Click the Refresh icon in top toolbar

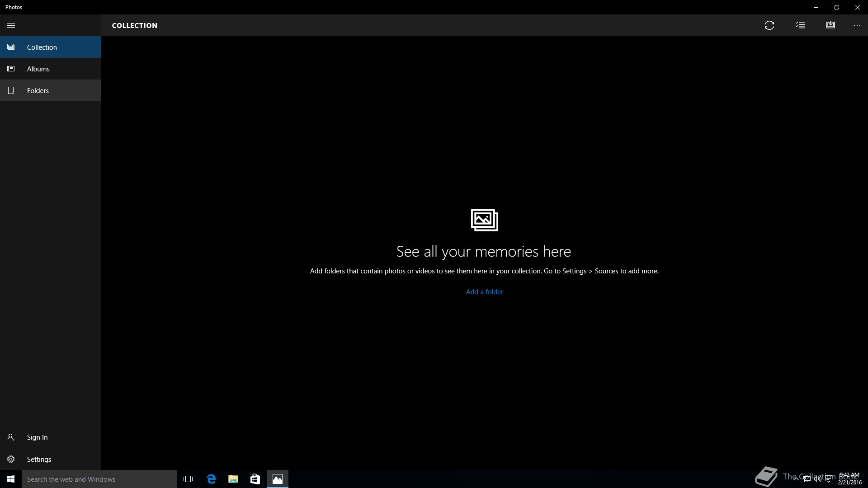pyautogui.click(x=769, y=25)
